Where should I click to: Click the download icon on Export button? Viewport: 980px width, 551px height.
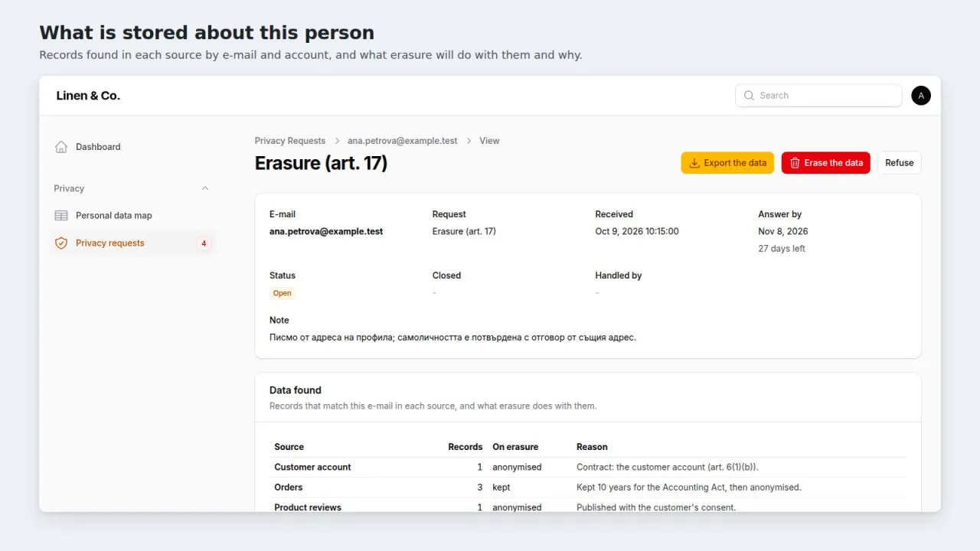[694, 163]
